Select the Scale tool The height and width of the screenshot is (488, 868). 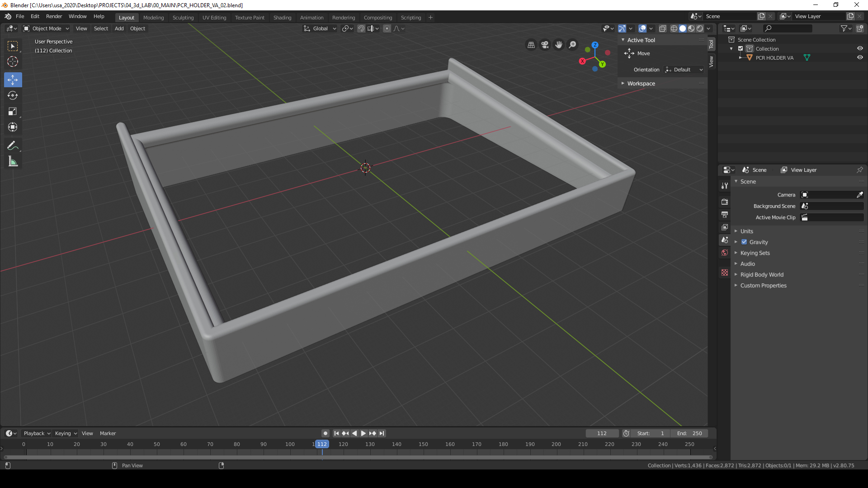(13, 112)
